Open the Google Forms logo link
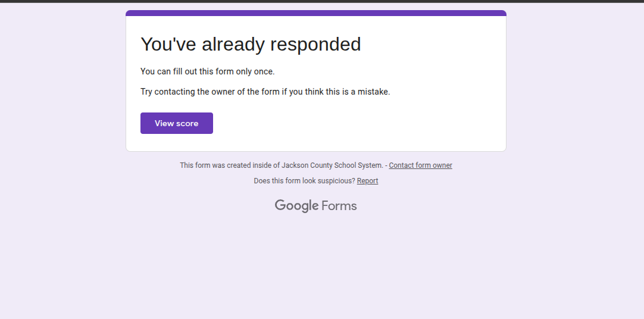 (x=316, y=206)
